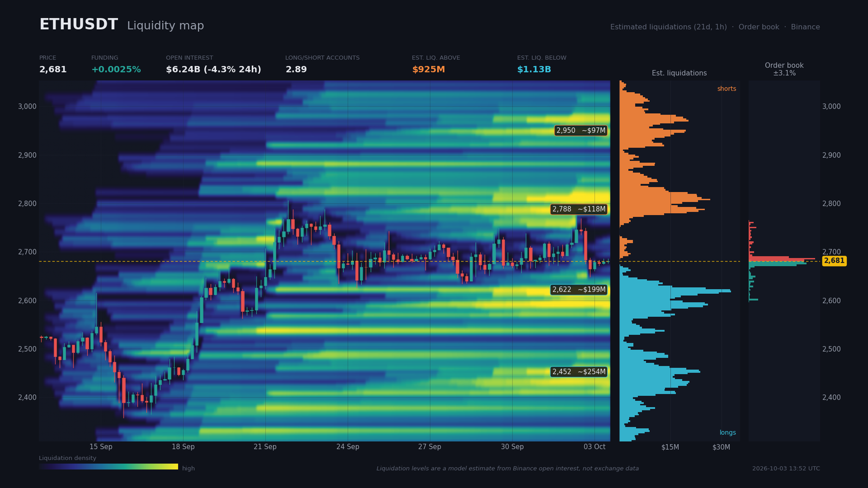Click the 2,622 ~$199M liquidation label
The width and height of the screenshot is (868, 488).
click(x=579, y=290)
